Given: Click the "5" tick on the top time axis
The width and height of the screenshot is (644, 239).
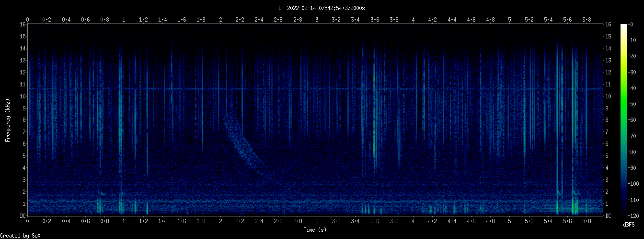Looking at the screenshot, I should 510,19.
